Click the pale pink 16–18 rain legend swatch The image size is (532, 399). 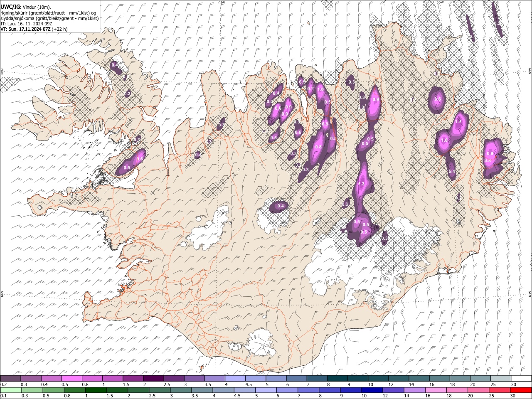436,390
